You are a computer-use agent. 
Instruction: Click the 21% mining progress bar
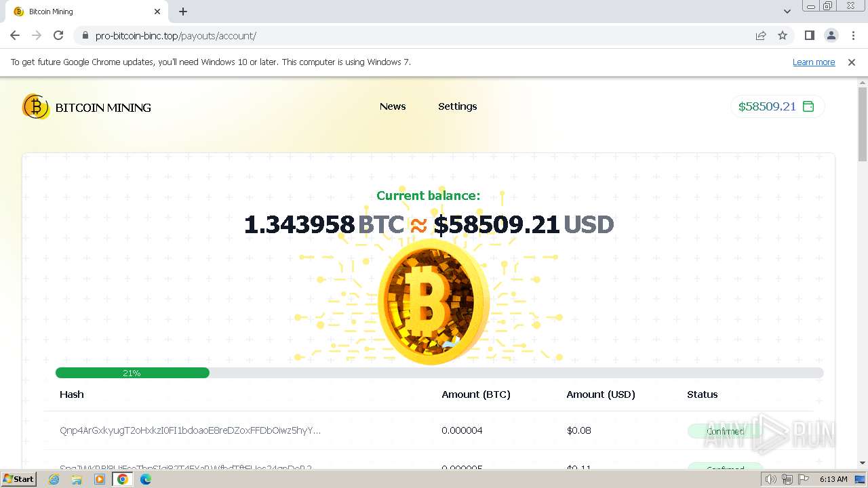[x=439, y=373]
